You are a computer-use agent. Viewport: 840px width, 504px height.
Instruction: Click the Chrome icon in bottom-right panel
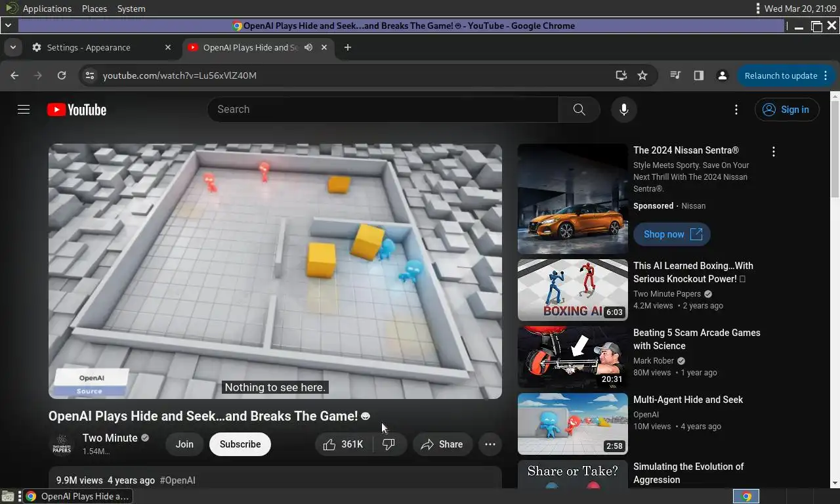pos(746,496)
